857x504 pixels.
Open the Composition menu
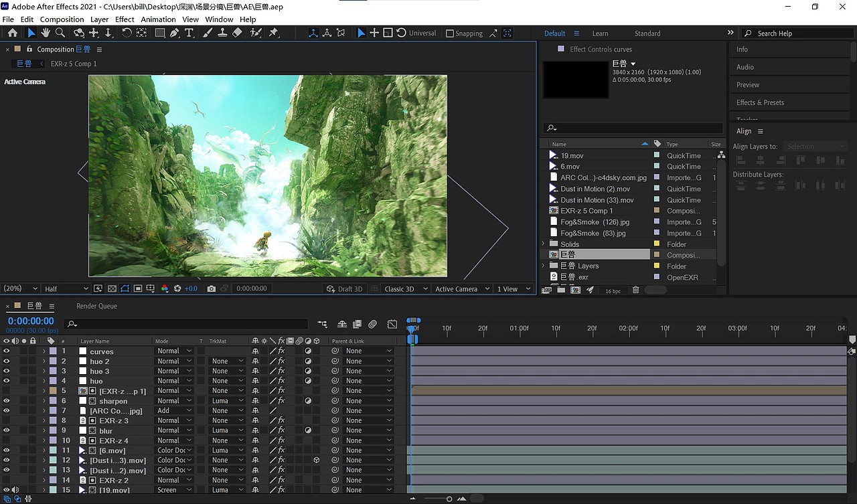[x=62, y=19]
